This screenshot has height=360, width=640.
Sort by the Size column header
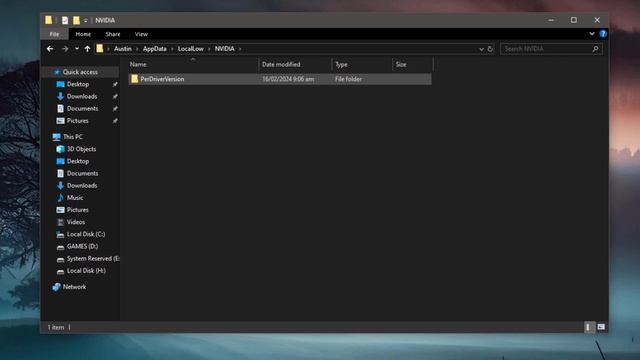click(x=412, y=64)
